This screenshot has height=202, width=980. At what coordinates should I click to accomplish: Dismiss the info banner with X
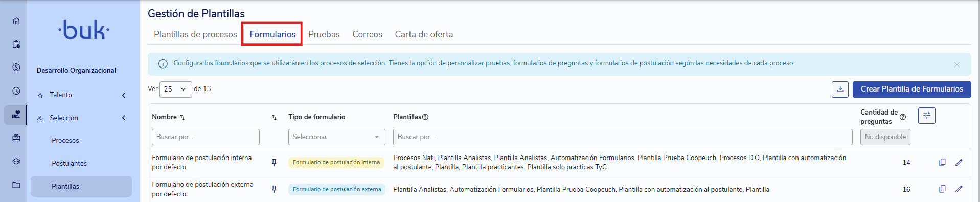[x=956, y=64]
